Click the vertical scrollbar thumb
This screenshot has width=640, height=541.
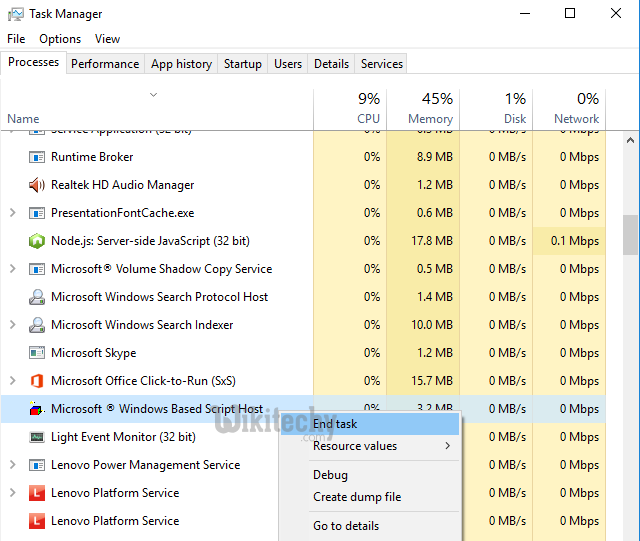click(630, 235)
